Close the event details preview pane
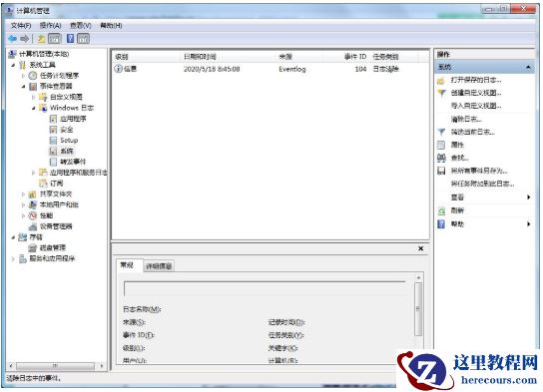This screenshot has height=392, width=543. (x=421, y=248)
